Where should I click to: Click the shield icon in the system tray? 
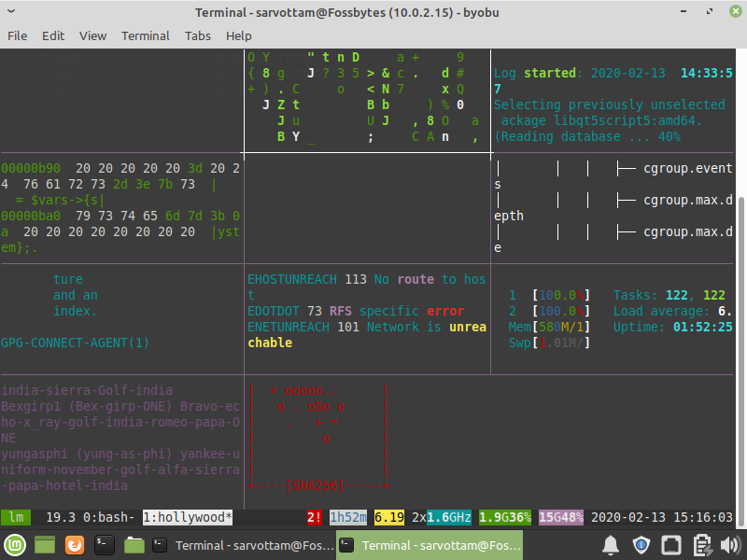(x=641, y=545)
